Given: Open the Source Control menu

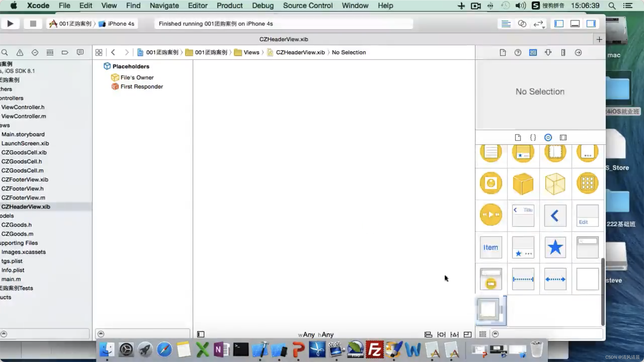Looking at the screenshot, I should 308,6.
